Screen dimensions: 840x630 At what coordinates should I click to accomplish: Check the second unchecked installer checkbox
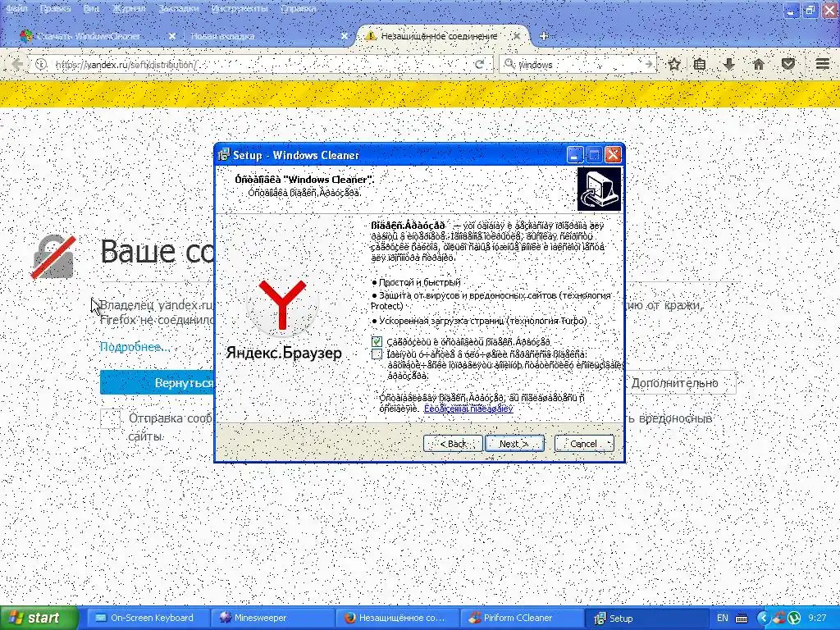(x=377, y=354)
